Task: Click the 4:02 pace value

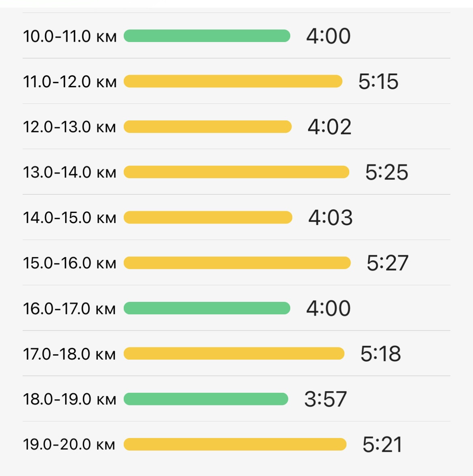Action: (329, 127)
